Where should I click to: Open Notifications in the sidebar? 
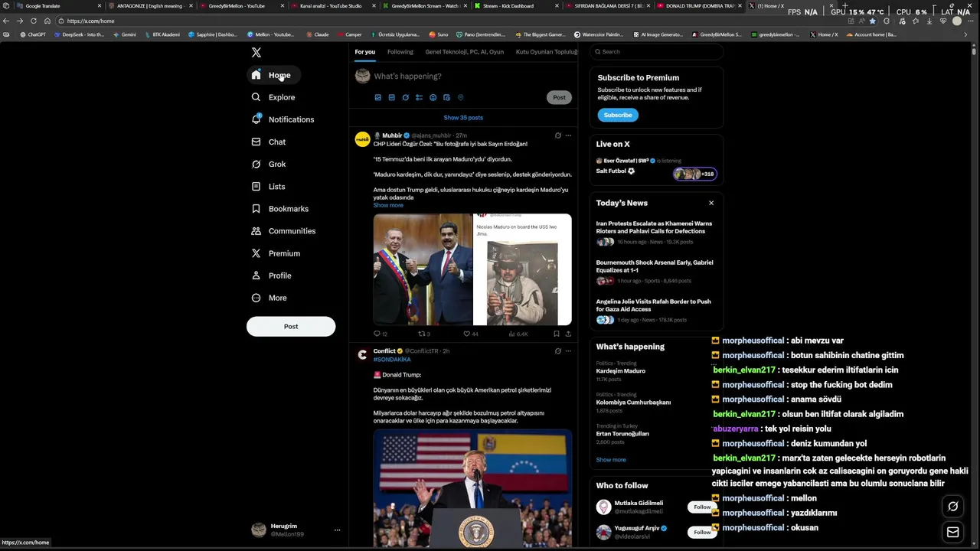tap(283, 119)
